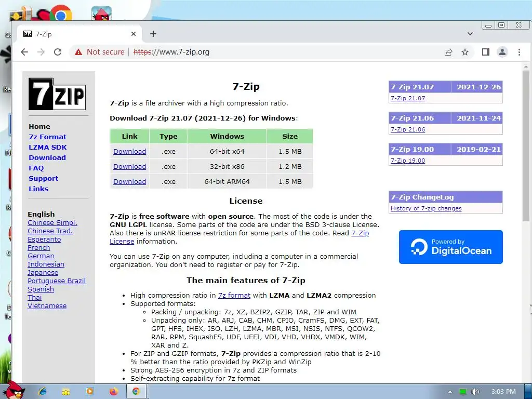This screenshot has height=399, width=532.
Task: Open the Home sidebar item
Action: coord(39,127)
